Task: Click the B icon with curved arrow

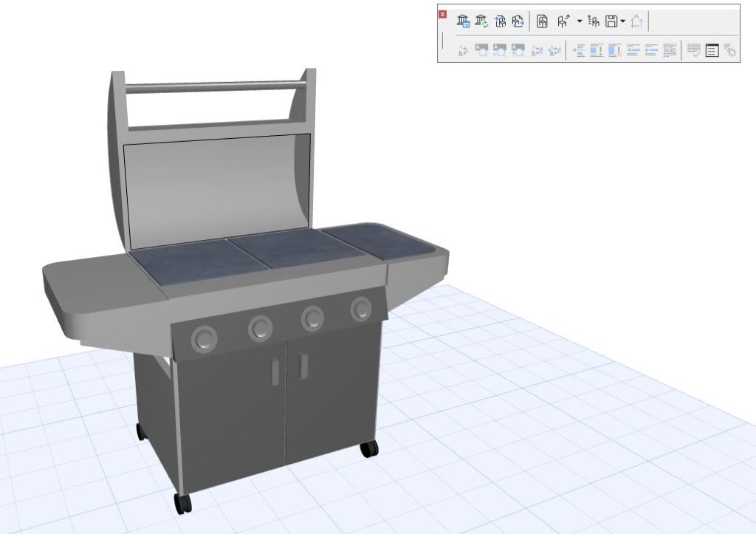Action: pos(462,51)
